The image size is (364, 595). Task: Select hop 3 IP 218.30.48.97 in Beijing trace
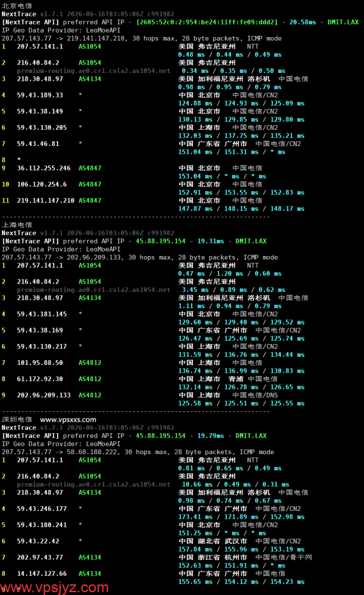40,79
